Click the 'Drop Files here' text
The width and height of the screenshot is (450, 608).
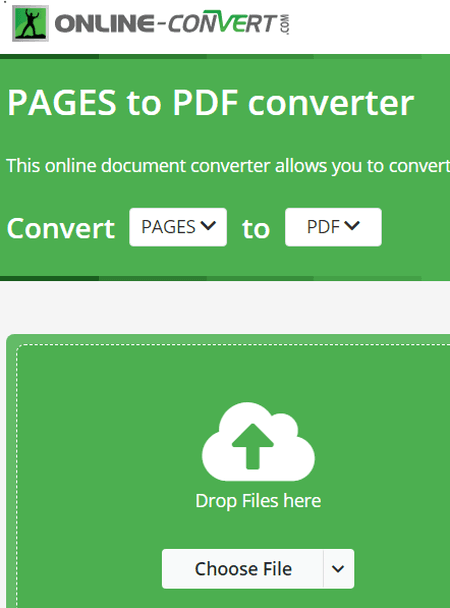pyautogui.click(x=258, y=501)
